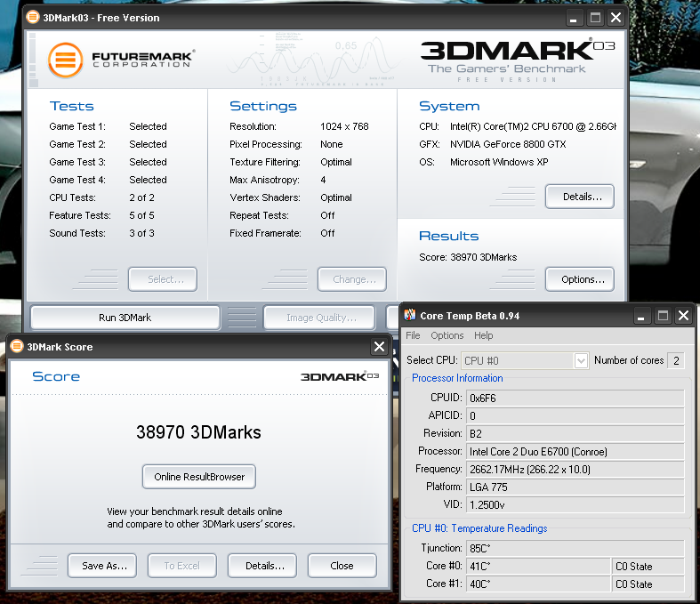
Task: Open result Options... in the Results section
Action: point(579,279)
